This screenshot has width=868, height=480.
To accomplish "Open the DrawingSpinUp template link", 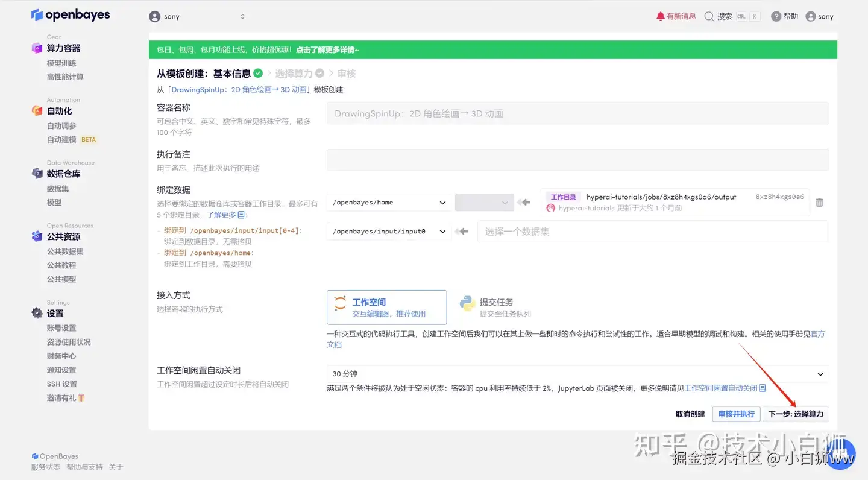I will [x=239, y=90].
